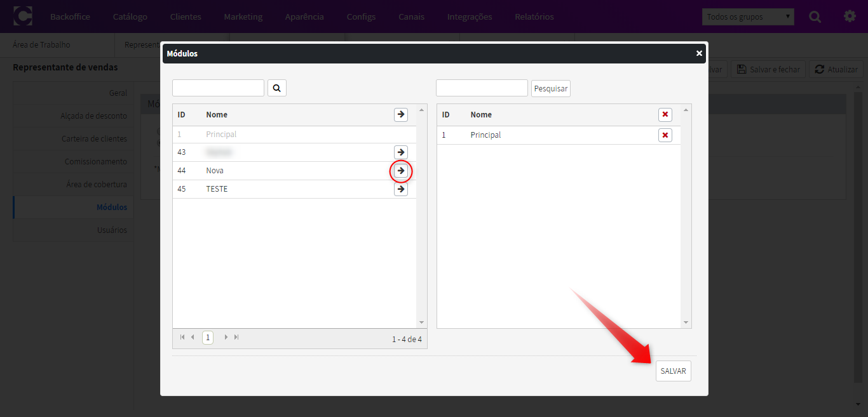Click greyed Principal row in left list
The width and height of the screenshot is (868, 417).
(x=295, y=135)
